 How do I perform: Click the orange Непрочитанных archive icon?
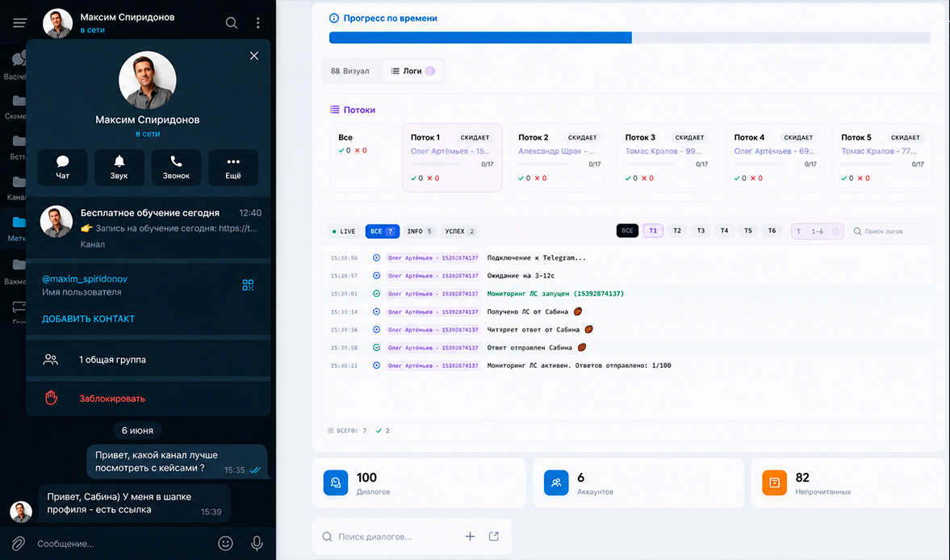click(774, 483)
